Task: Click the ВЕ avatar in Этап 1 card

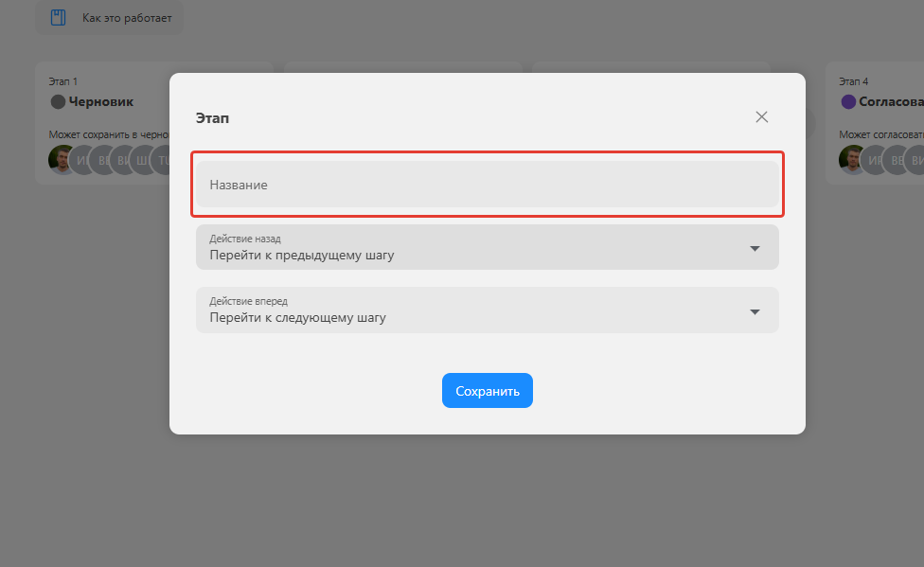Action: click(102, 159)
